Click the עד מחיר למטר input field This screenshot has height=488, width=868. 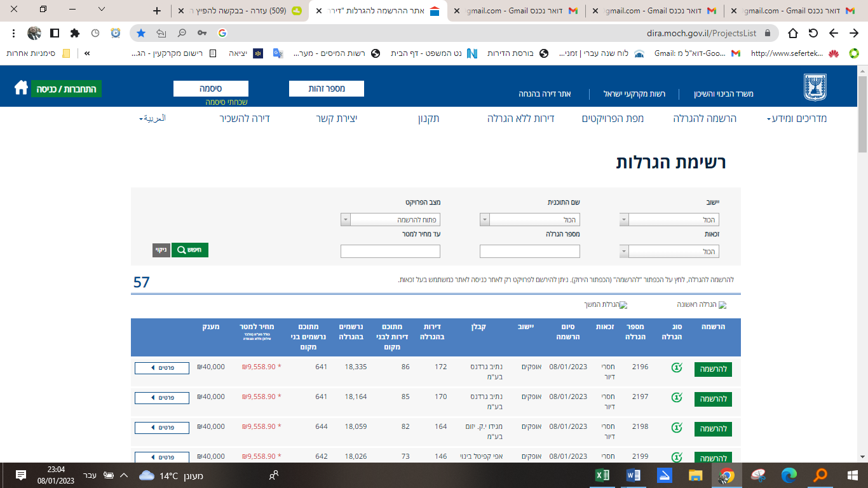click(x=390, y=252)
